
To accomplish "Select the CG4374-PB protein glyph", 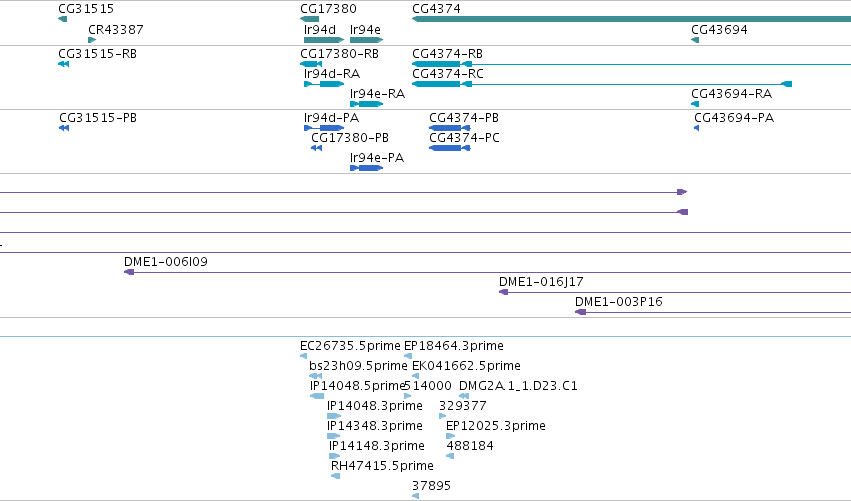I will (x=449, y=128).
